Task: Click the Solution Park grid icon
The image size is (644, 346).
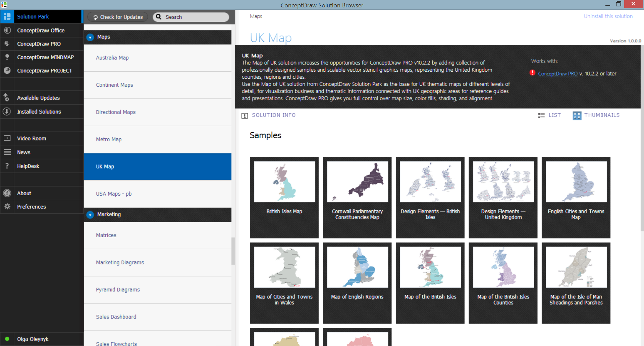Action: click(7, 16)
